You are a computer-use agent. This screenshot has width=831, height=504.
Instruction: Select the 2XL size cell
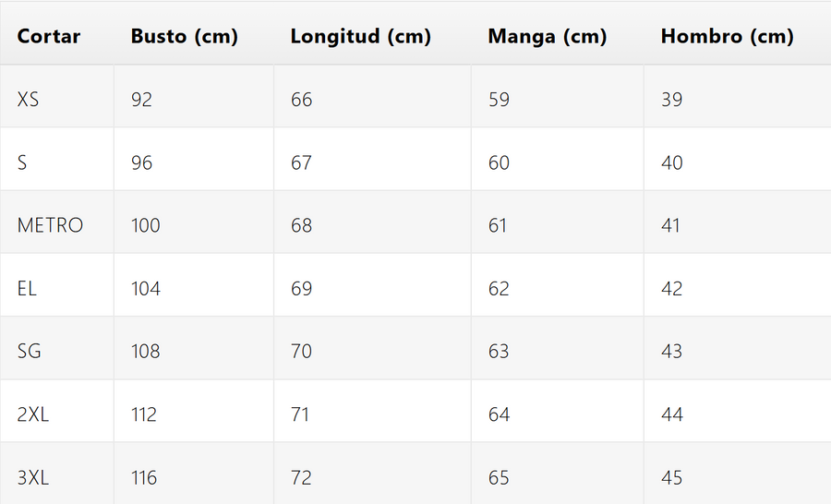pos(33,414)
